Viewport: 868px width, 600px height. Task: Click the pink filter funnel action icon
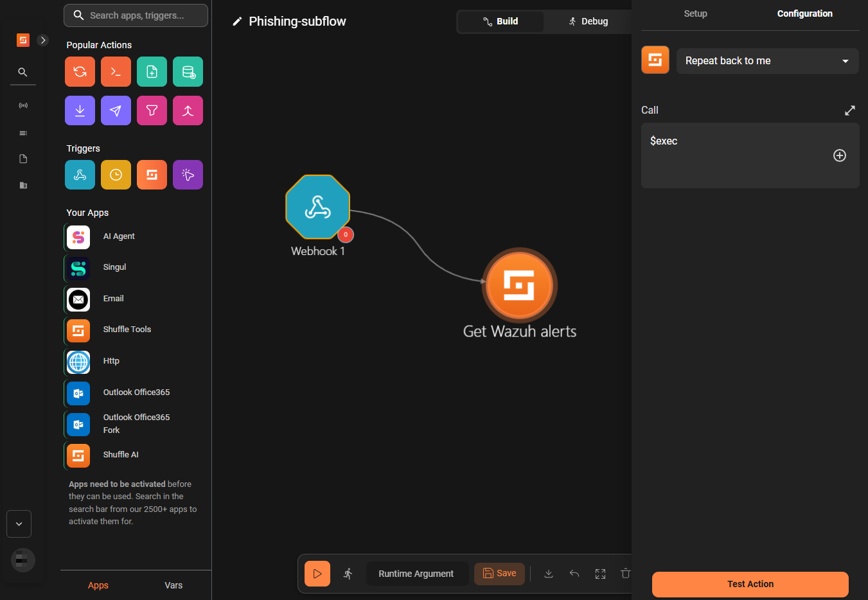tap(152, 110)
